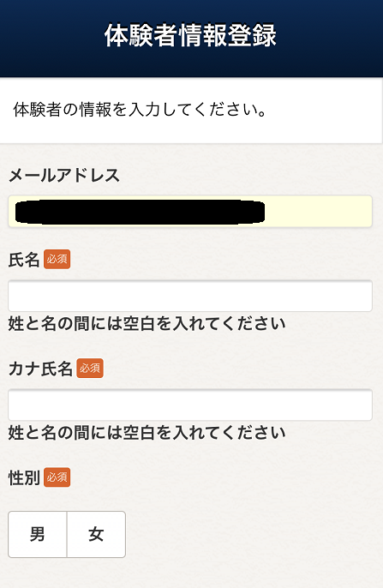
Task: Click the メールアドレス label
Action: coord(64,175)
